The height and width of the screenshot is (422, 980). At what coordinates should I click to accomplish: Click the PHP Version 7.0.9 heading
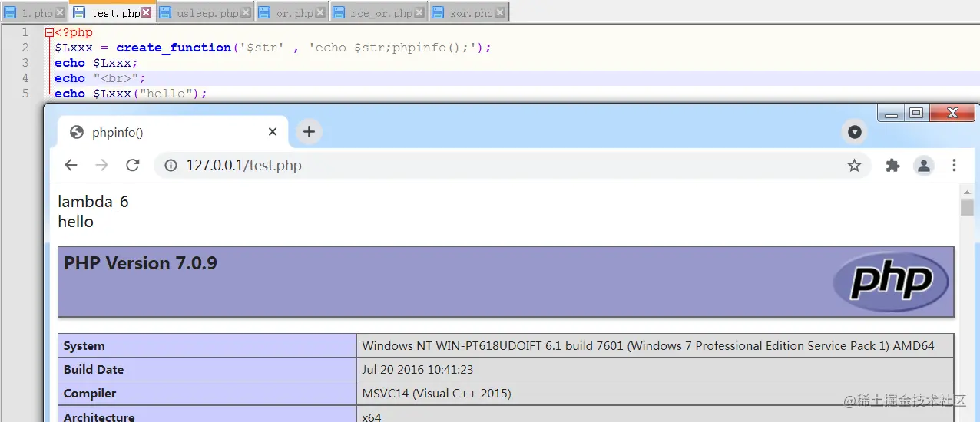141,263
